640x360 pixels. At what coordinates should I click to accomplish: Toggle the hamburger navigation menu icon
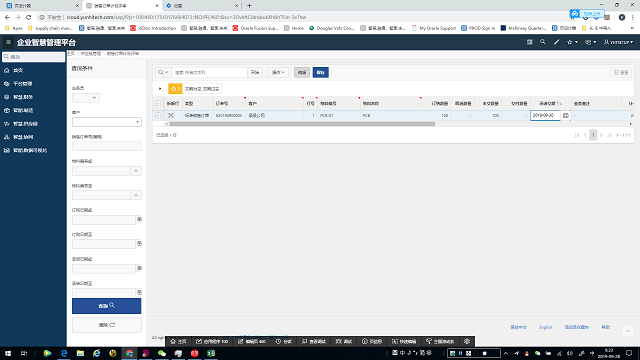tap(8, 42)
